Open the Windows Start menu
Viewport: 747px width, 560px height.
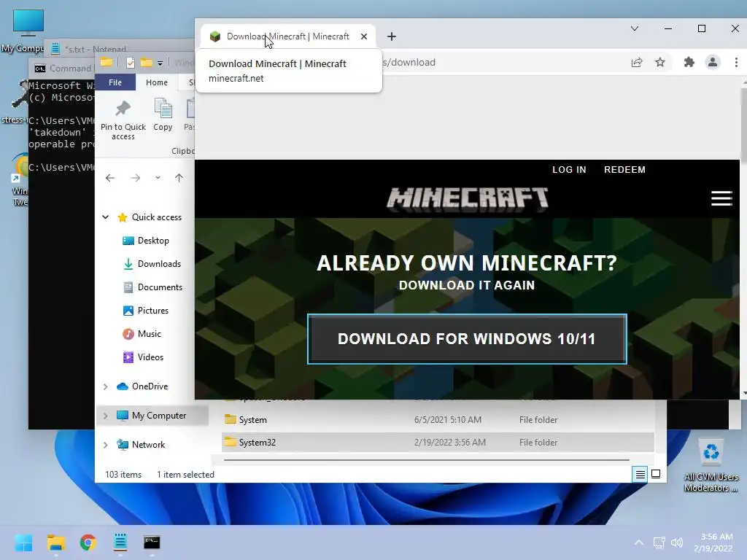[x=23, y=542]
